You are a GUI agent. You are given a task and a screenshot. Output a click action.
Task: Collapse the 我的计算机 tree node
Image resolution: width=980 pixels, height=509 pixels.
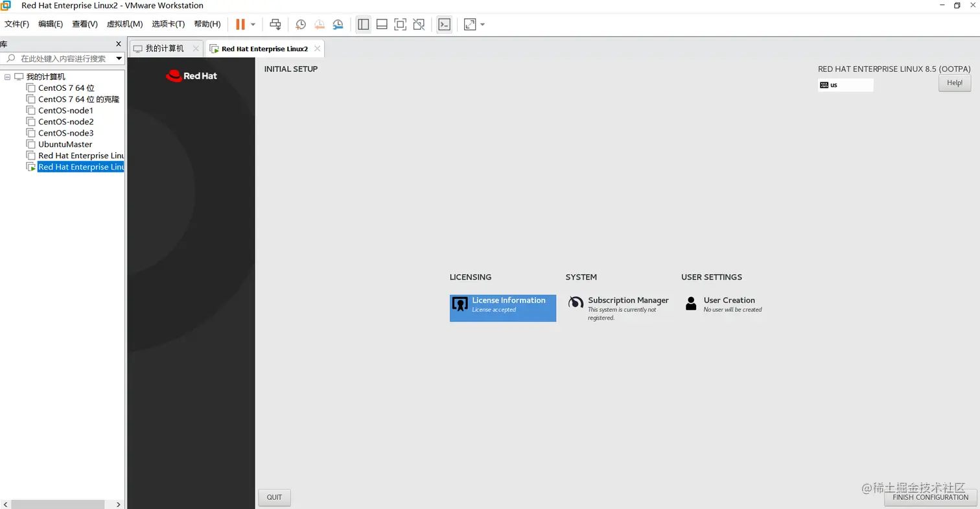(7, 77)
